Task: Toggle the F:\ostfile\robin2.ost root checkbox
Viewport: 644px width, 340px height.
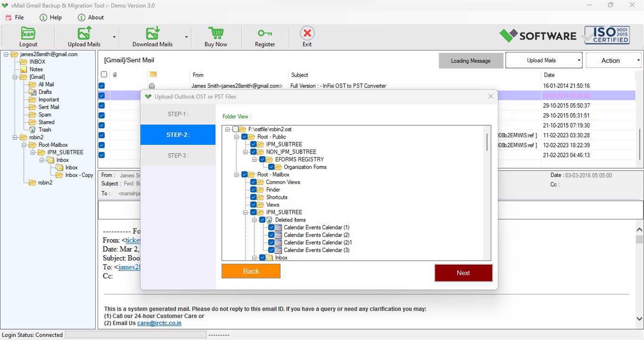Action: coord(236,129)
